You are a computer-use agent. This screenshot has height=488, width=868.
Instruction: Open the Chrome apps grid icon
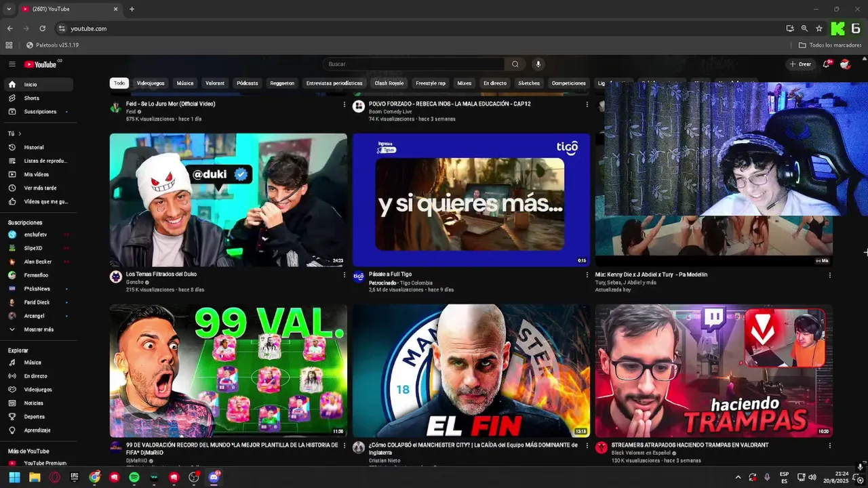9,45
